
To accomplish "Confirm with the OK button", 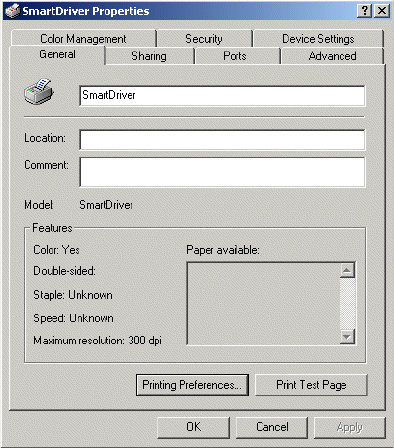I will [x=193, y=427].
